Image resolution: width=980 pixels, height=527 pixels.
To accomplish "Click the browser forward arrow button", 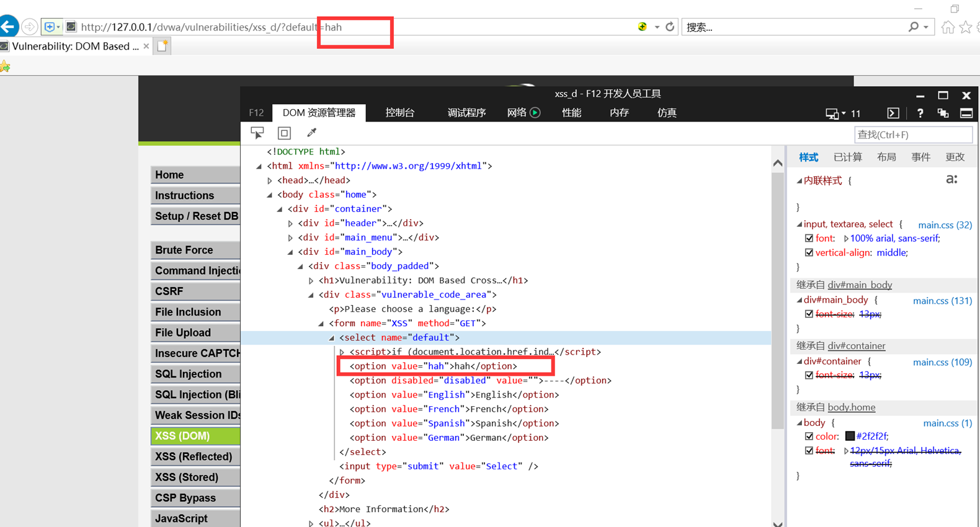I will [x=29, y=27].
